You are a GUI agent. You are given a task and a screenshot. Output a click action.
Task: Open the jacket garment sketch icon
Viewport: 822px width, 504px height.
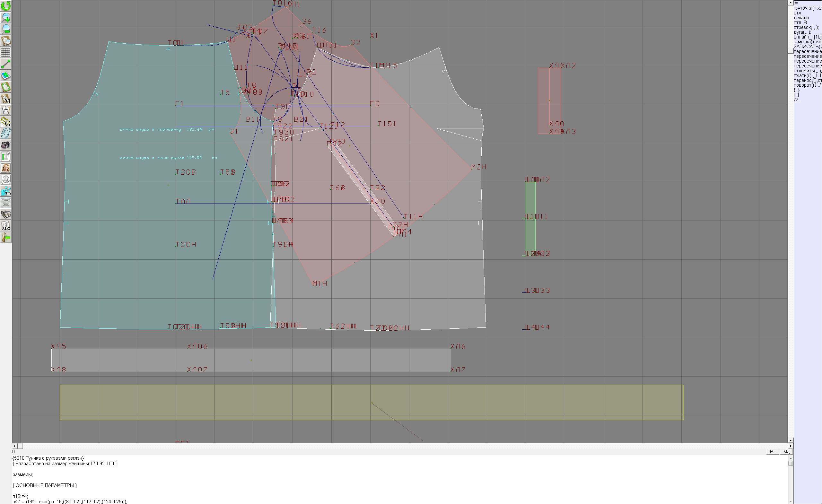[6, 179]
